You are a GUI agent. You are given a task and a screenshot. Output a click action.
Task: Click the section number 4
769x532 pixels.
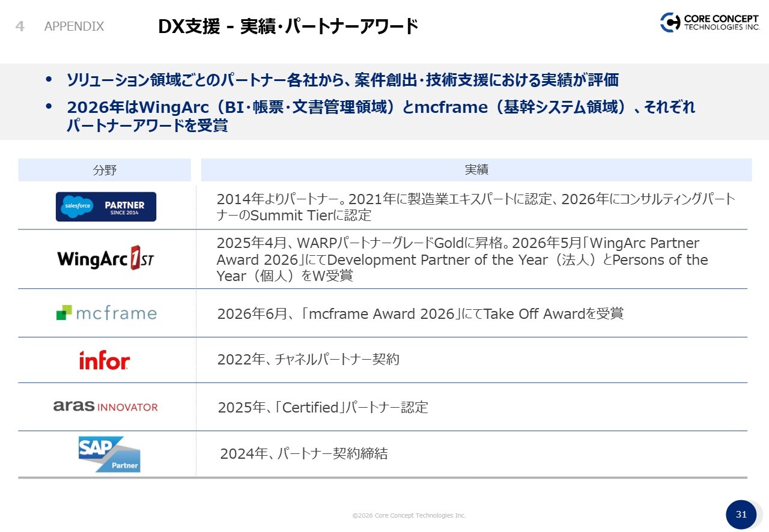point(20,26)
